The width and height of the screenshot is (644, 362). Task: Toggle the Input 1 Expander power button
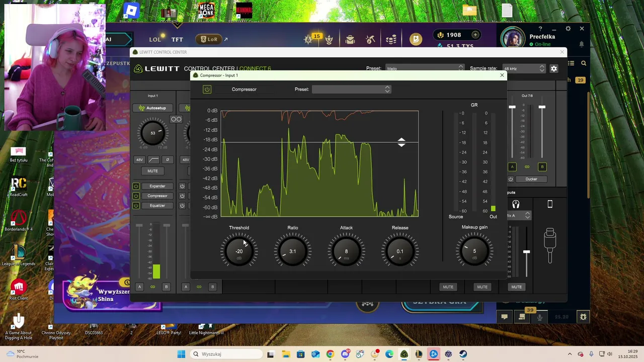coord(136,186)
